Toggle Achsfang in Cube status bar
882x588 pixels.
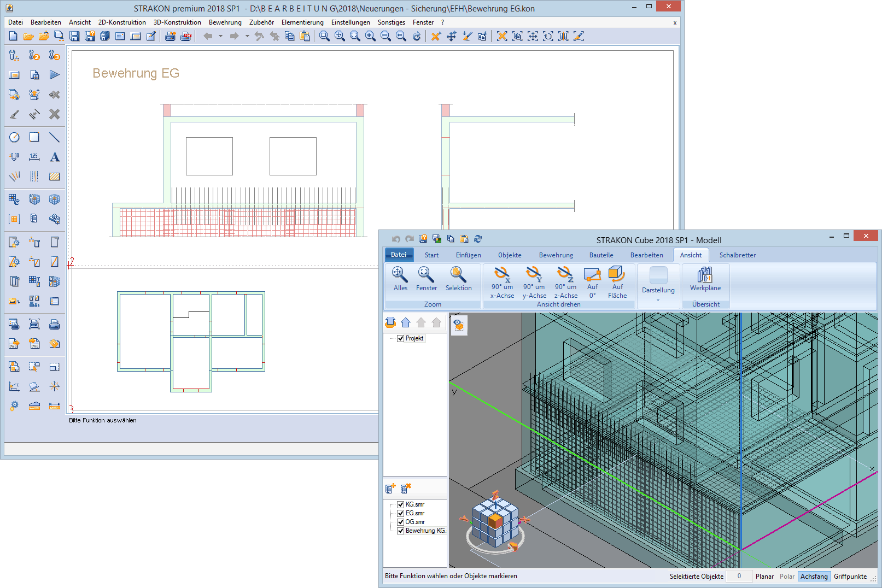tap(814, 576)
